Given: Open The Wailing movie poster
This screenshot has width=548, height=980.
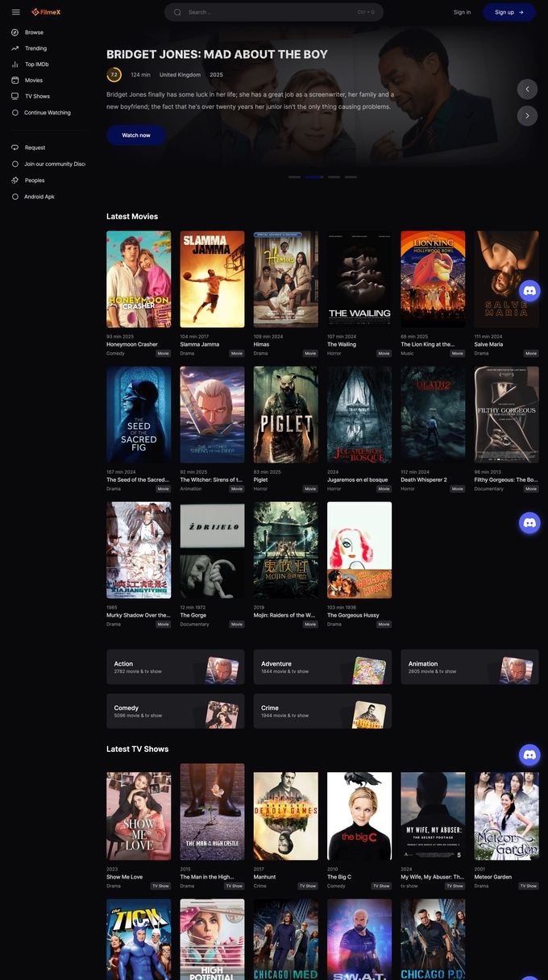Looking at the screenshot, I should pyautogui.click(x=359, y=280).
